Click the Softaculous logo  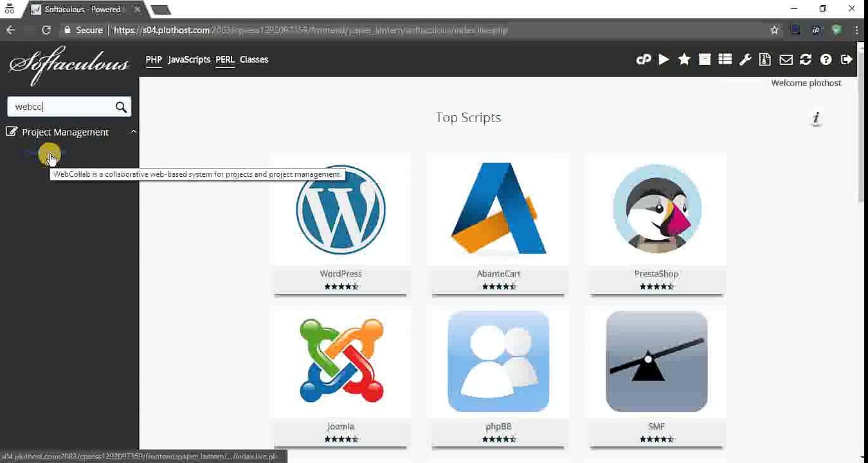tap(69, 64)
